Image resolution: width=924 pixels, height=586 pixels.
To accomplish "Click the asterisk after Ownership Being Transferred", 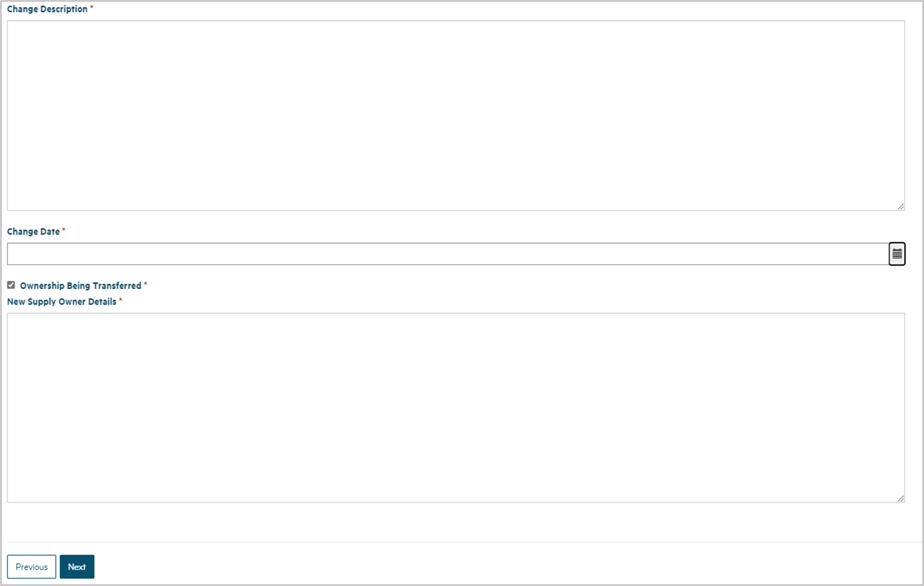I will point(145,284).
